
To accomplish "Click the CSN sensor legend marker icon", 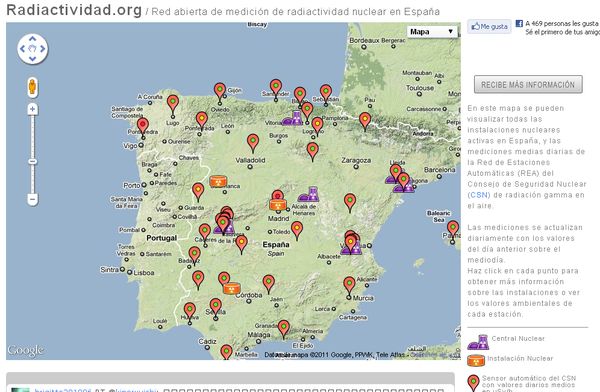I will pyautogui.click(x=473, y=384).
